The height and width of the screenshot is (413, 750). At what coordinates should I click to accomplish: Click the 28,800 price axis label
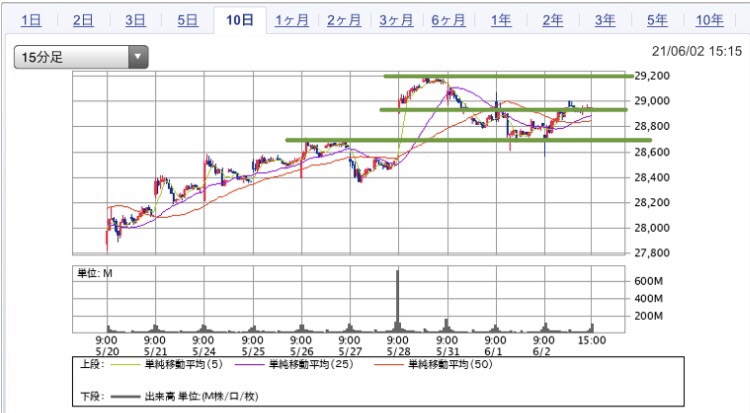pos(652,126)
